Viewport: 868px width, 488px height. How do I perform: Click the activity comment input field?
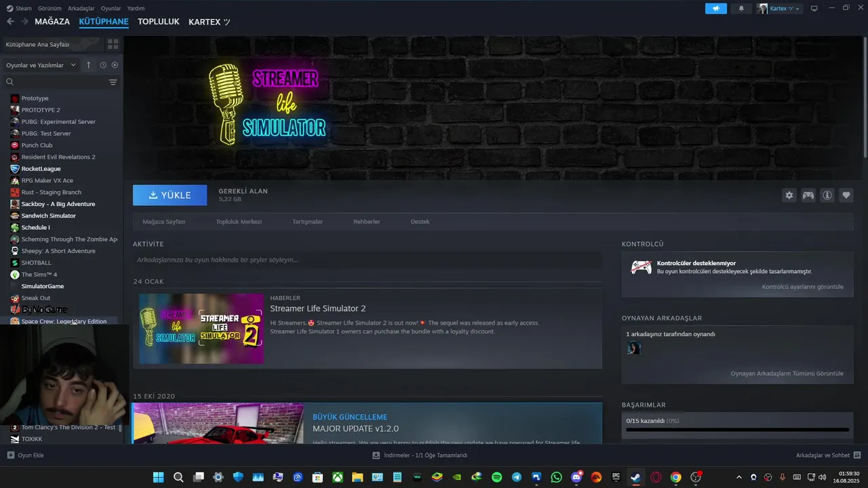click(368, 260)
